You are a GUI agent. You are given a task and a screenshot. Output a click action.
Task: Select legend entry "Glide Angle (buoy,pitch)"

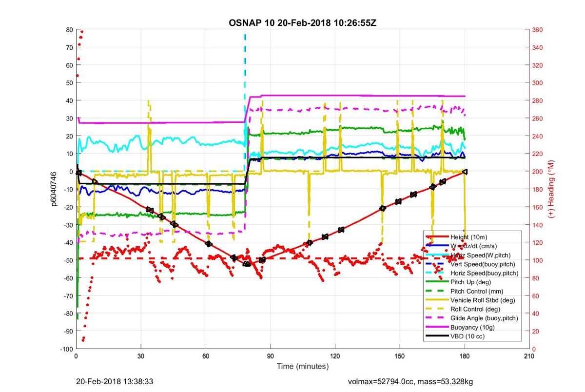484,318
